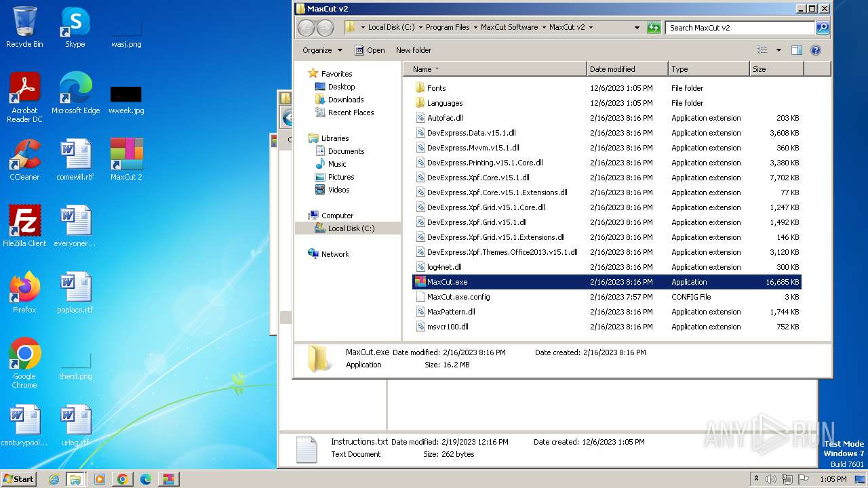Launch Firefox from the desktop

(24, 293)
